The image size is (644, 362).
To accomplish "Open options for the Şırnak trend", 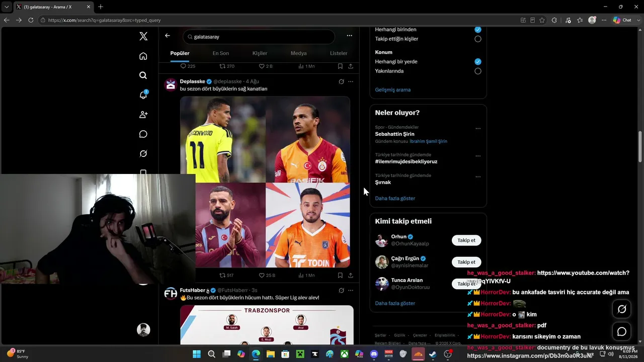I will point(478,176).
